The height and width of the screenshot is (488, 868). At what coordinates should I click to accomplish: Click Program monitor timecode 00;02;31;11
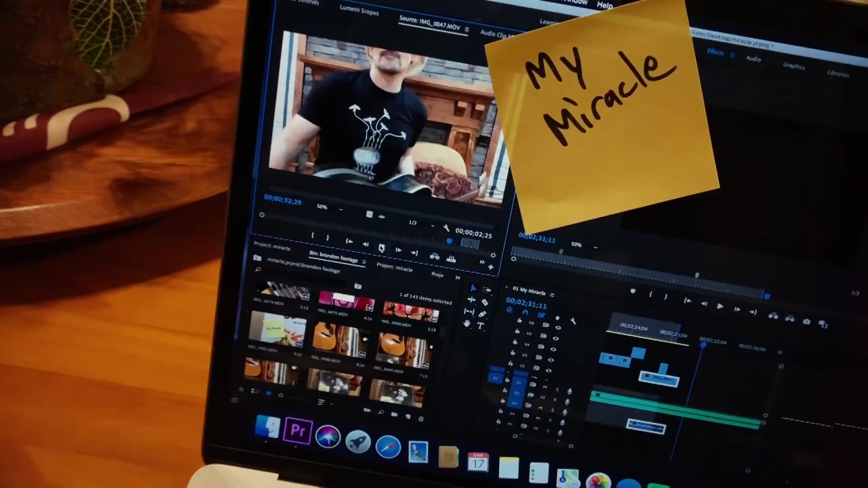pos(537,238)
